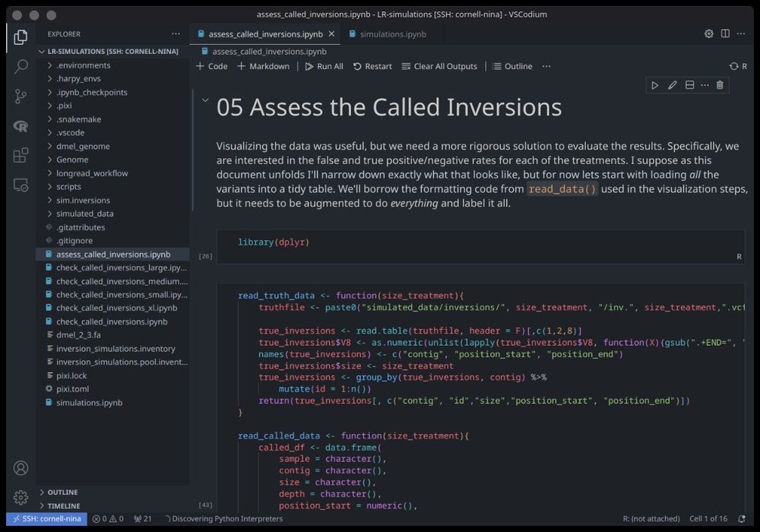Click Discovering Python Interpreters status
Viewport: 760px width, 532px height.
224,519
